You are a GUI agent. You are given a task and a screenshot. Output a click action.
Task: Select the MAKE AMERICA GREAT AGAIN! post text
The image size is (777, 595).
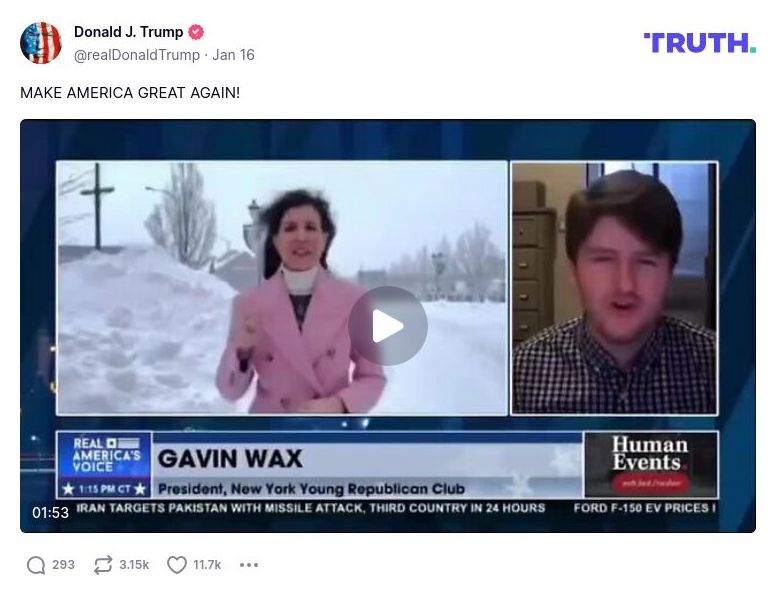[130, 93]
